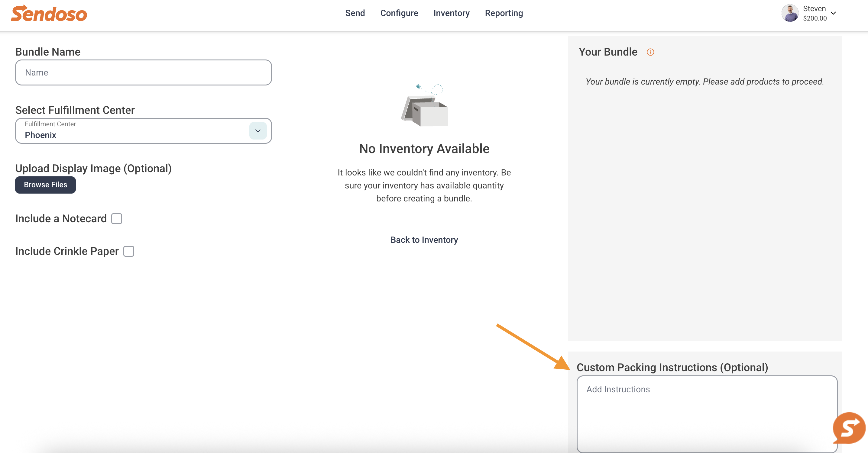Follow the Back to Inventory link

click(x=424, y=240)
